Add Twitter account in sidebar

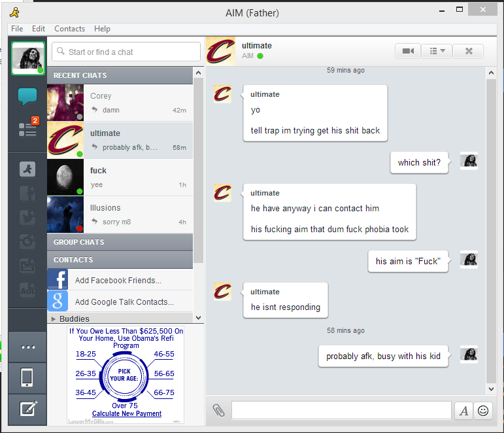click(x=27, y=217)
